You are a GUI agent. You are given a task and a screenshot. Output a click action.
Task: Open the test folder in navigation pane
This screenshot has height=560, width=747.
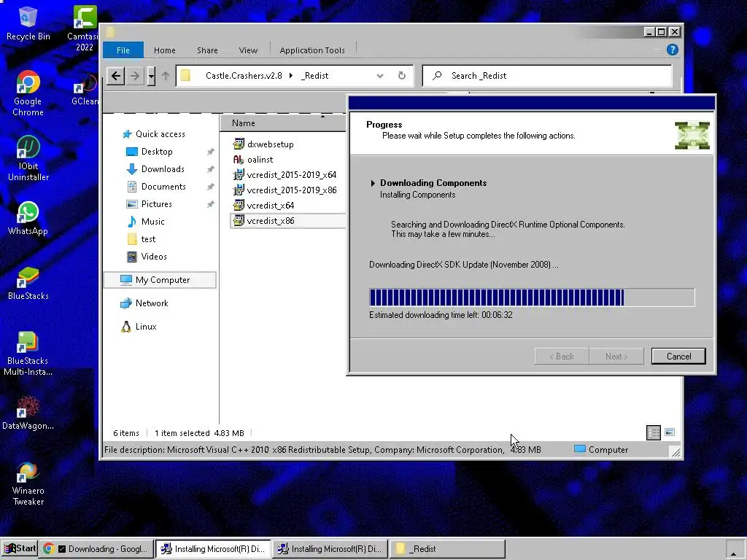(x=142, y=239)
